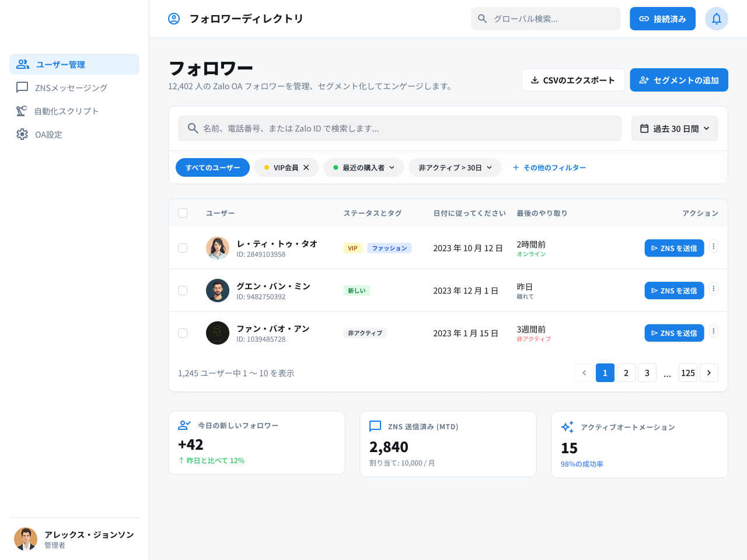
Task: Select checkbox for ファン・バオ・アン
Action: click(x=183, y=333)
